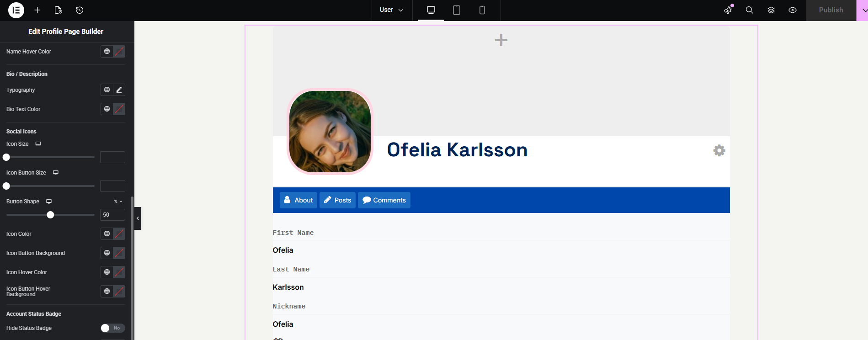Open the finder search icon
Screen dimensions: 868x340
pyautogui.click(x=750, y=10)
